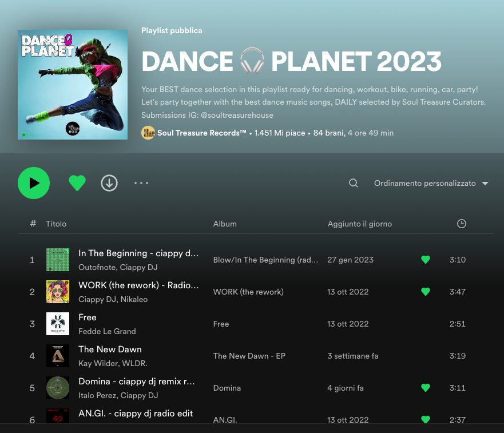504x433 pixels.
Task: Remove the heart from WORK (the rework)
Action: (426, 292)
